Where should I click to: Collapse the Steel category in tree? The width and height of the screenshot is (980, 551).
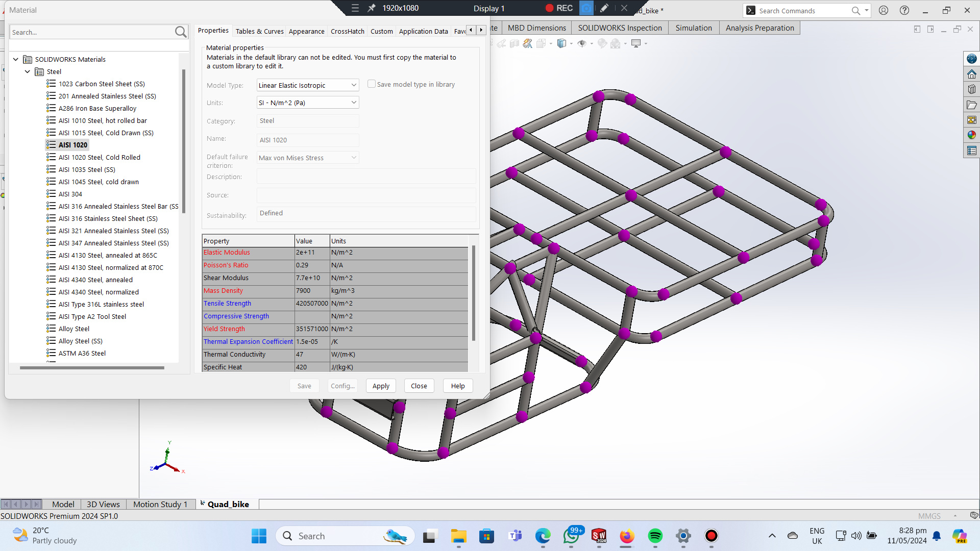click(x=28, y=72)
